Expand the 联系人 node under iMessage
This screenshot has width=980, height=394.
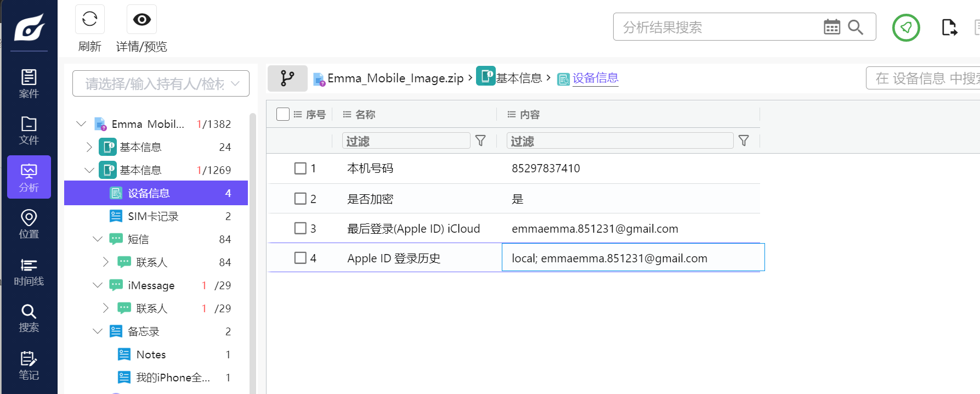(x=106, y=308)
